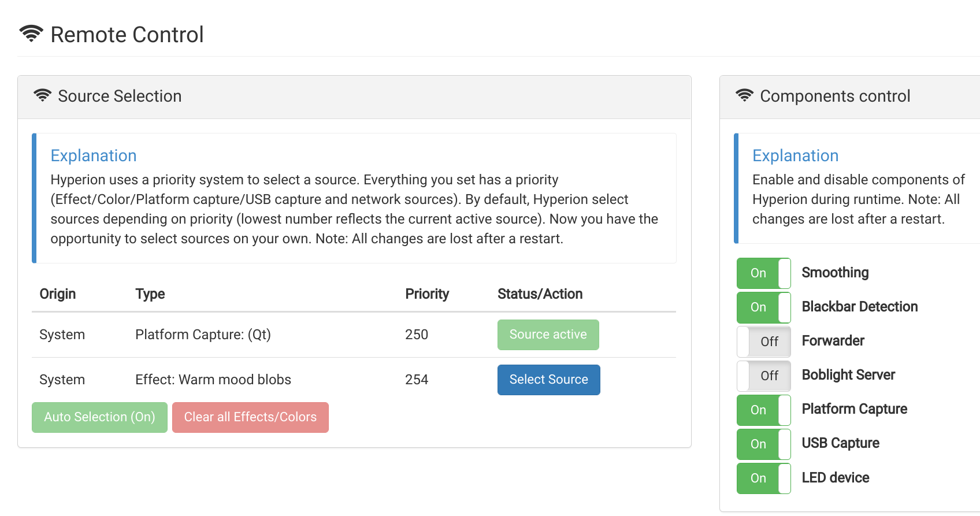Click the Auto Selection (On) button

point(99,417)
